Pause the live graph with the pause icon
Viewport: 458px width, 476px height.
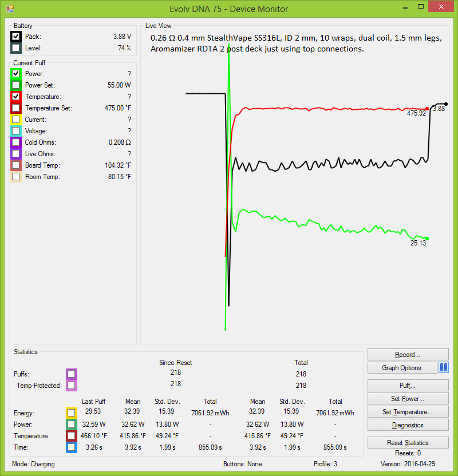(444, 368)
